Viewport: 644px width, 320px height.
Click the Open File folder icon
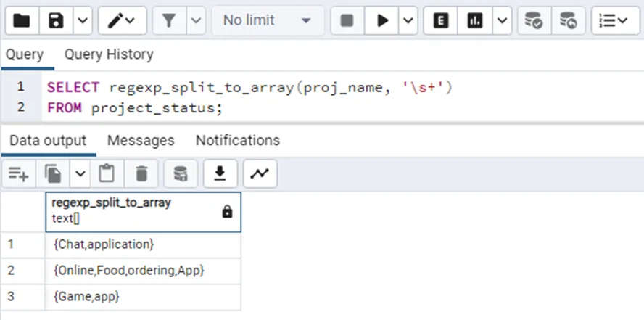22,21
